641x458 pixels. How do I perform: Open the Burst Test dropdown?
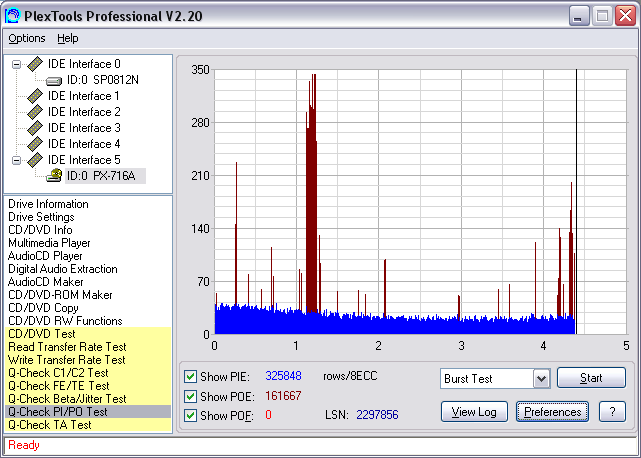[x=541, y=379]
